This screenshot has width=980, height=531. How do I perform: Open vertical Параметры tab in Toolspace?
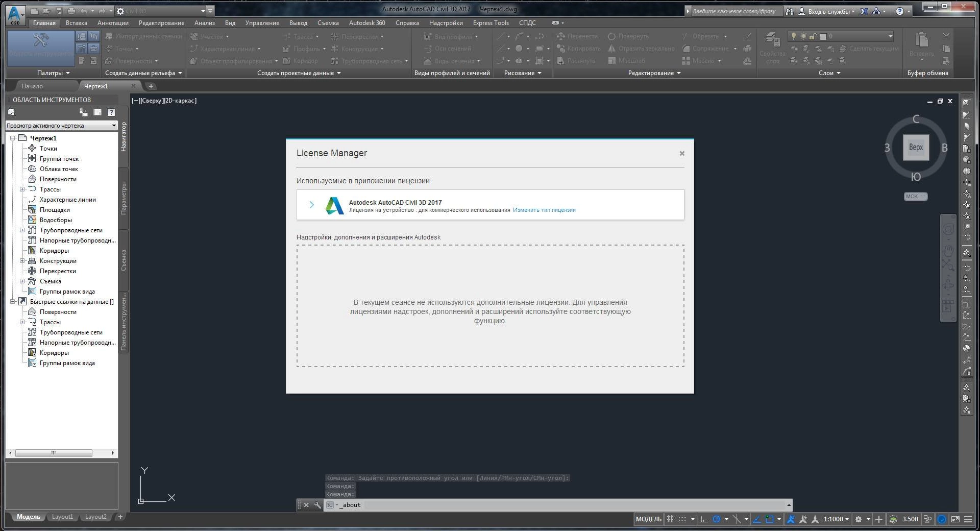coord(124,199)
